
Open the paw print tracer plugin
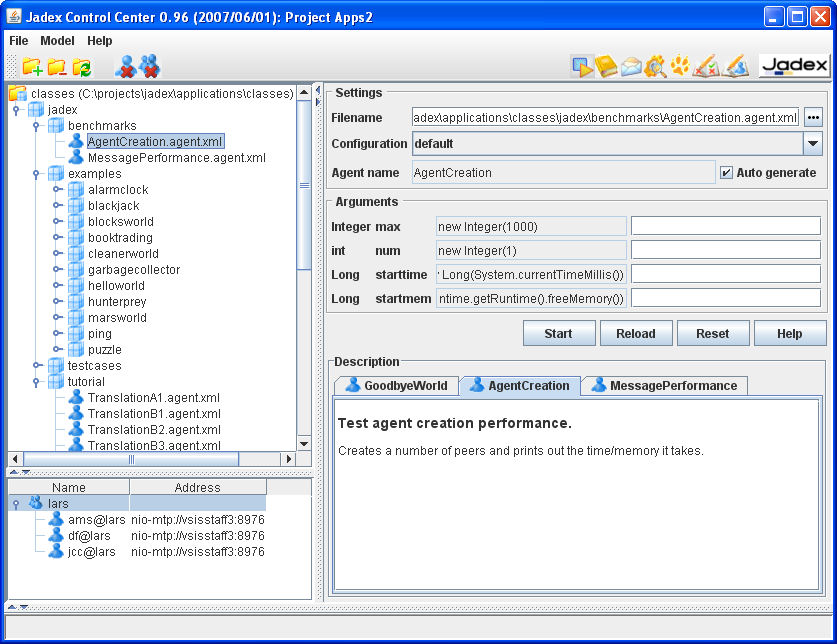pos(680,66)
